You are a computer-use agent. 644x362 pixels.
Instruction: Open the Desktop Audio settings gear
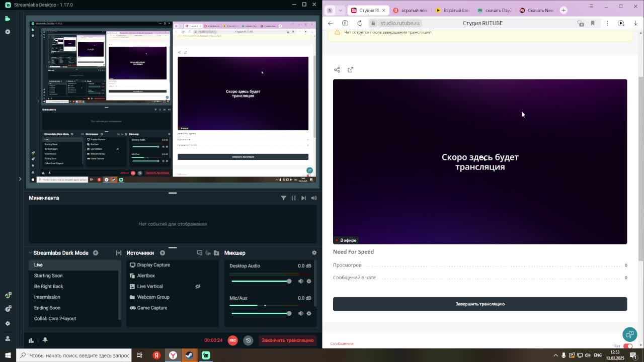coord(309,281)
